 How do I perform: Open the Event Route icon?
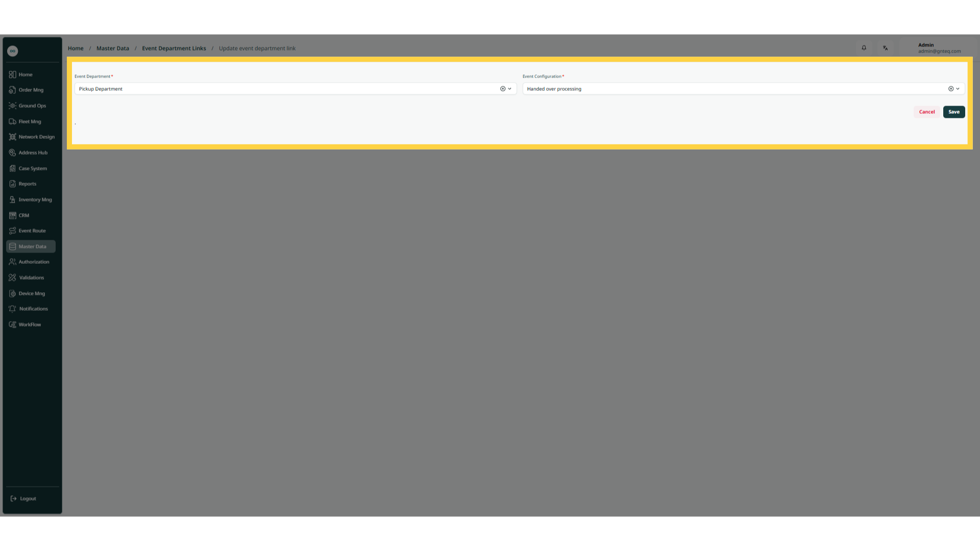12,231
